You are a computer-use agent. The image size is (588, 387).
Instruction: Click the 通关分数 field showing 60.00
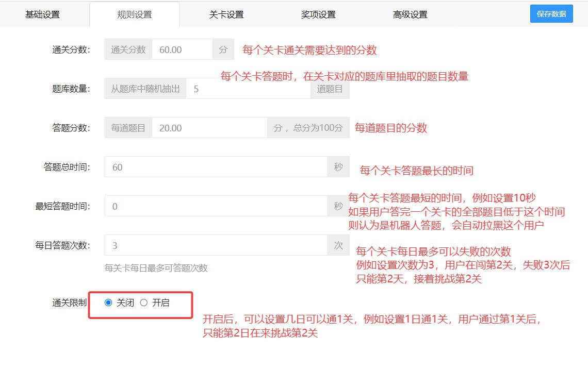click(182, 50)
